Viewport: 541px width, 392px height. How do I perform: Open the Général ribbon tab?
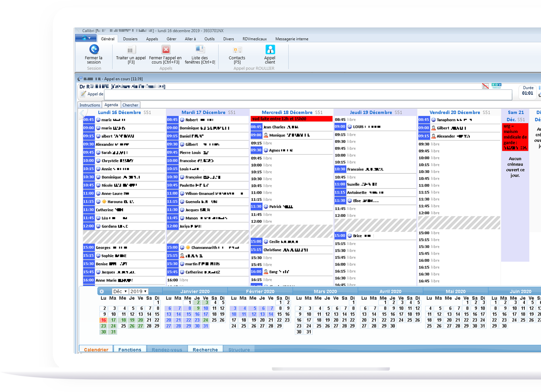click(x=108, y=39)
